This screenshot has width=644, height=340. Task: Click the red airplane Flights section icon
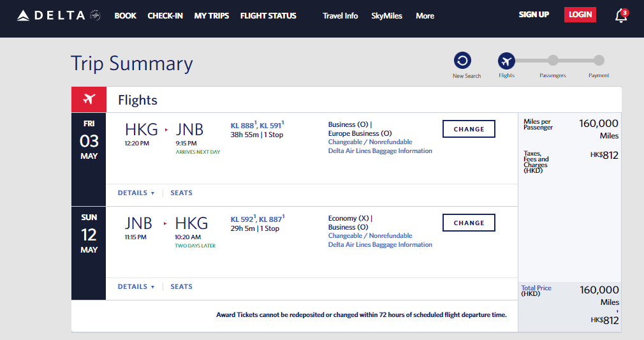click(x=89, y=100)
